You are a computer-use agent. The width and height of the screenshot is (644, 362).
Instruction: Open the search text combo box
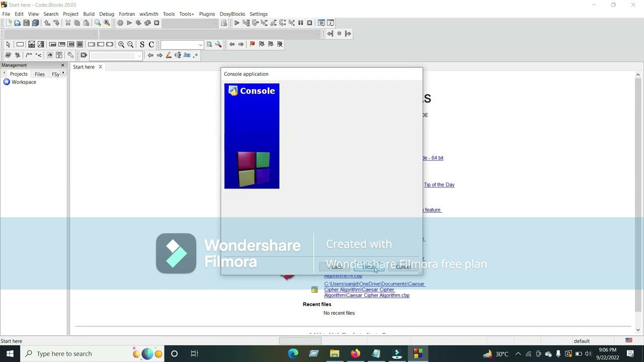(x=182, y=45)
